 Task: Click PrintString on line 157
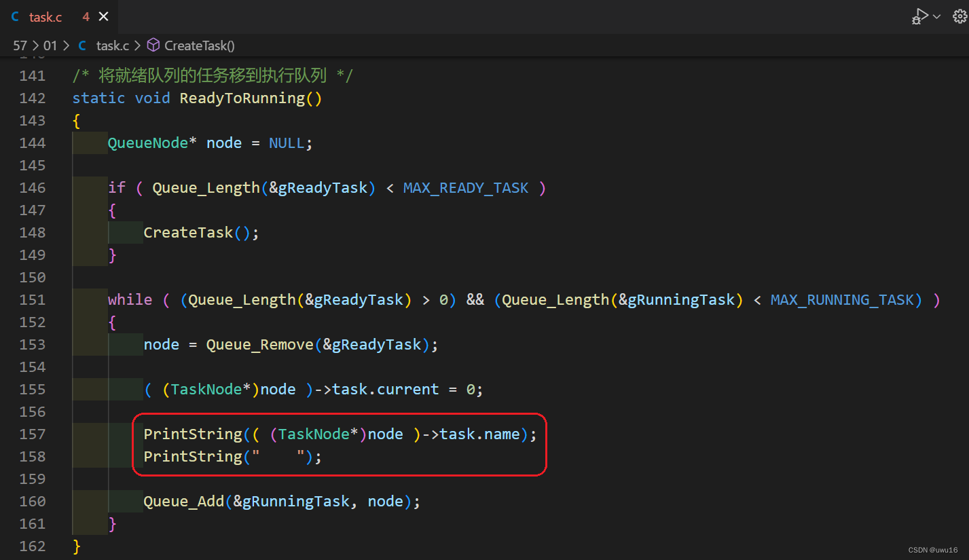[x=193, y=434]
